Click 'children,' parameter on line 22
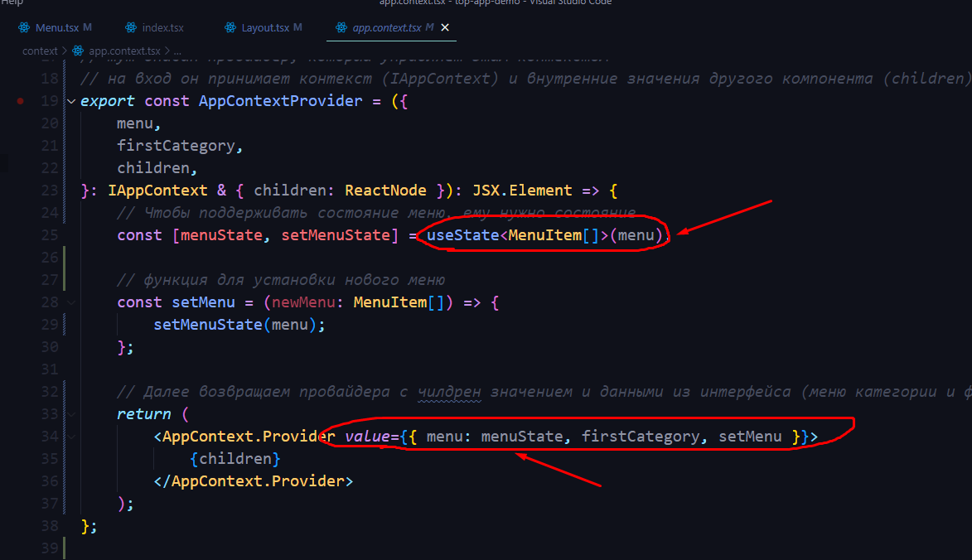 click(157, 168)
